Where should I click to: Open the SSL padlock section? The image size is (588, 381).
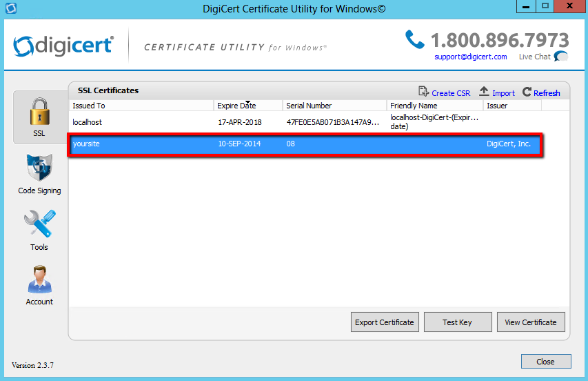pos(39,116)
